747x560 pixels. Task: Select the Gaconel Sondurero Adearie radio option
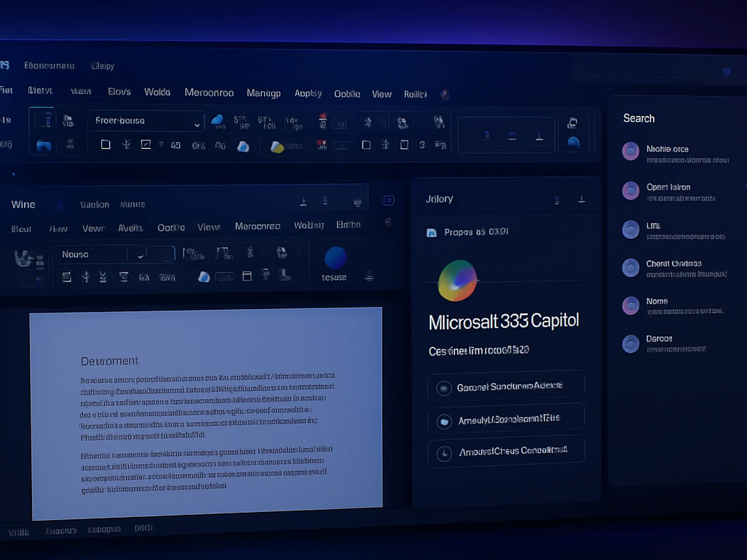(506, 386)
